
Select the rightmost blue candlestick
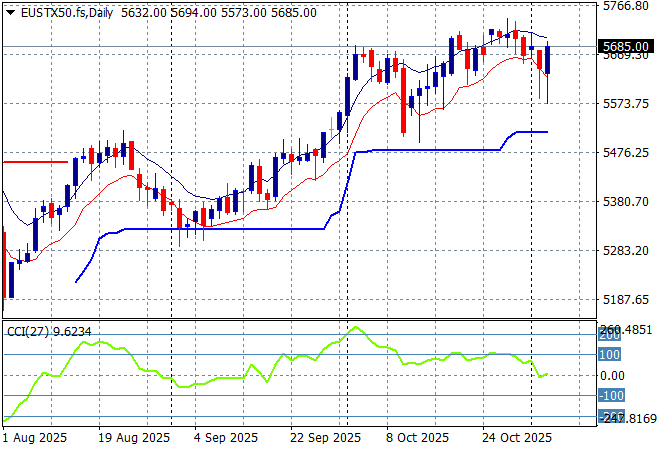point(547,60)
